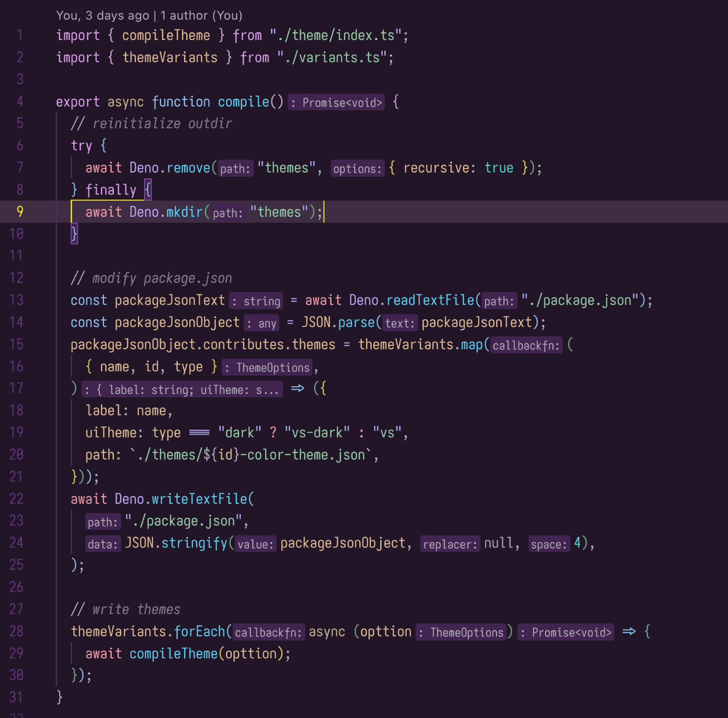This screenshot has height=718, width=728.
Task: Click the ": ThemeOptions" hint on line 16
Action: [x=267, y=368]
